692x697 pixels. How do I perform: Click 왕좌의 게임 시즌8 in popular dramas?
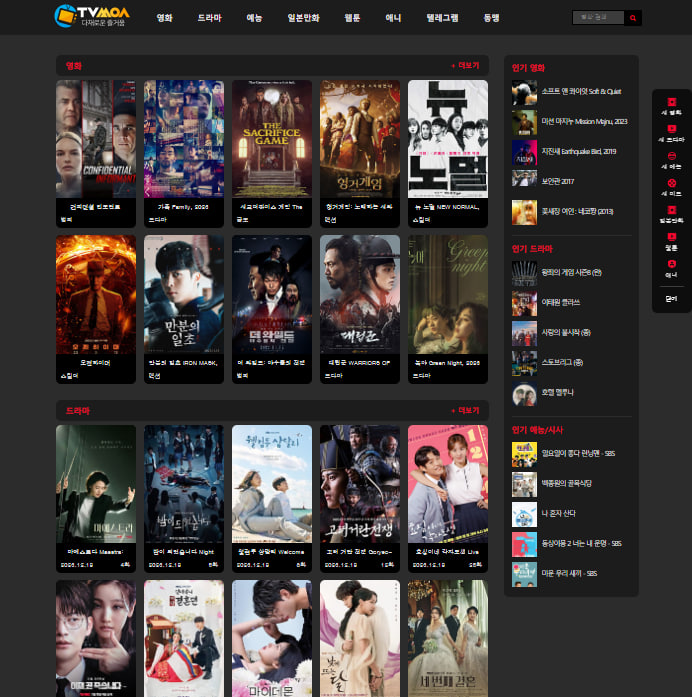571,272
